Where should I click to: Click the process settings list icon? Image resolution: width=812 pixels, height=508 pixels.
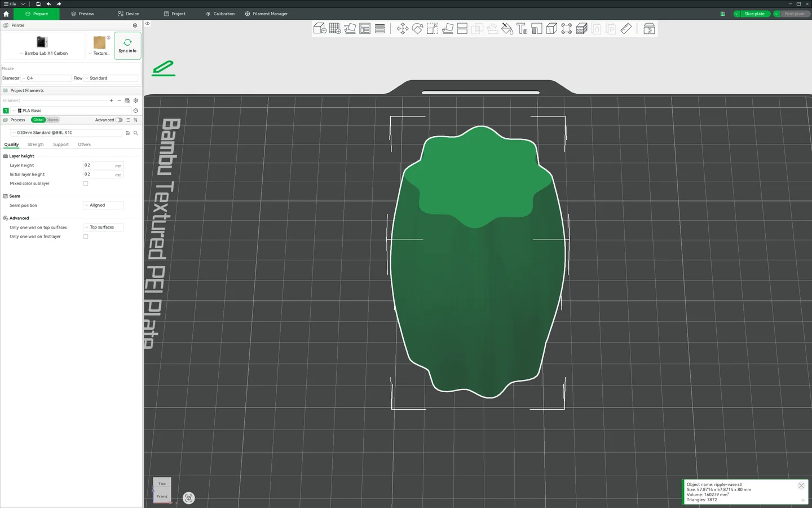[x=128, y=120]
